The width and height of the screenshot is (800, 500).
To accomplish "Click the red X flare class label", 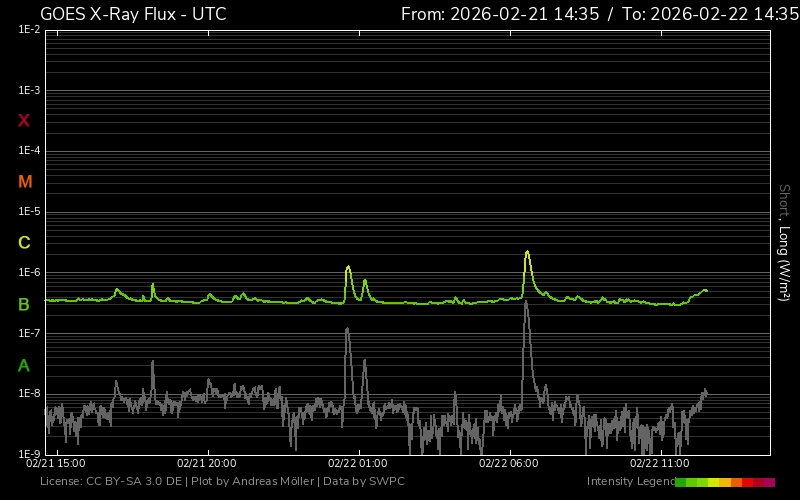I will [24, 121].
